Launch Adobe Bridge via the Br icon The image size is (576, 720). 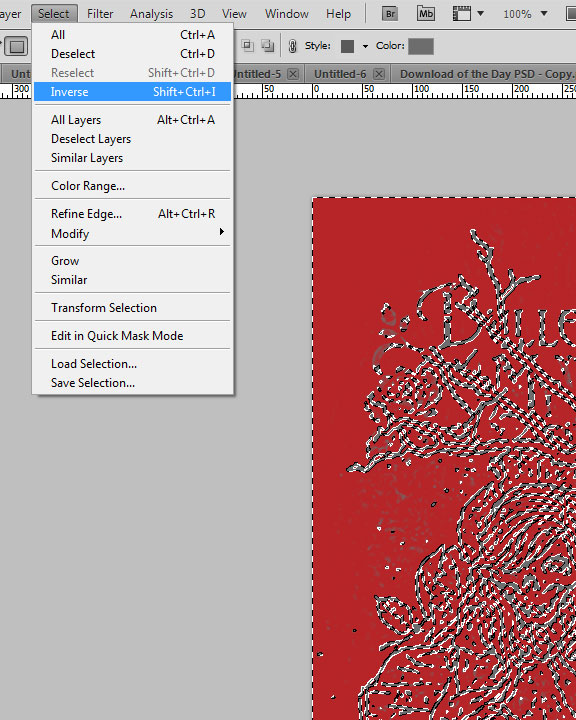tap(390, 14)
